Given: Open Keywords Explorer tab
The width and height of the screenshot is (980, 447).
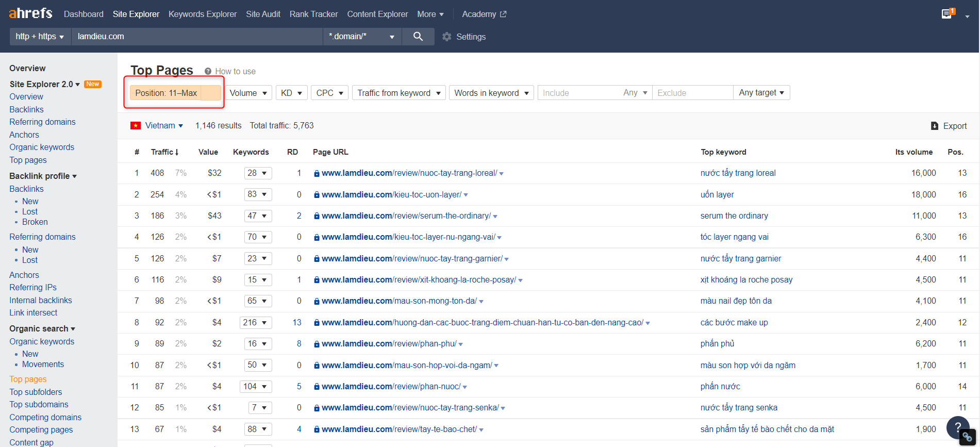Looking at the screenshot, I should click(x=203, y=14).
